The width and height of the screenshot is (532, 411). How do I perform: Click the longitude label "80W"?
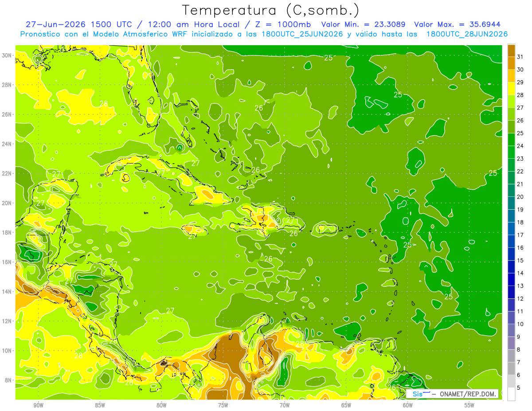click(x=161, y=405)
